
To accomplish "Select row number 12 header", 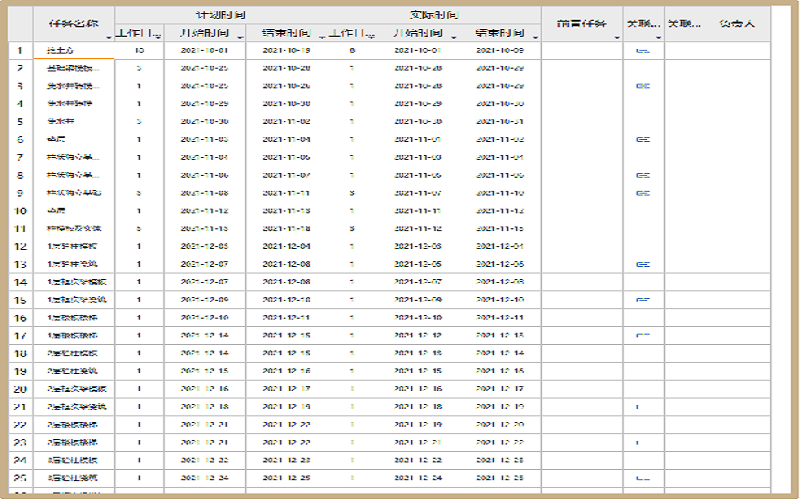I will [20, 247].
